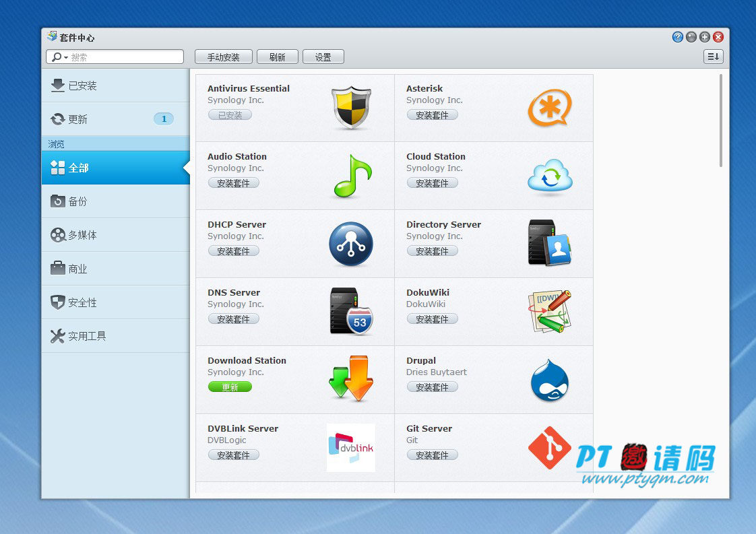Open the 更新 updates section

pyautogui.click(x=116, y=119)
